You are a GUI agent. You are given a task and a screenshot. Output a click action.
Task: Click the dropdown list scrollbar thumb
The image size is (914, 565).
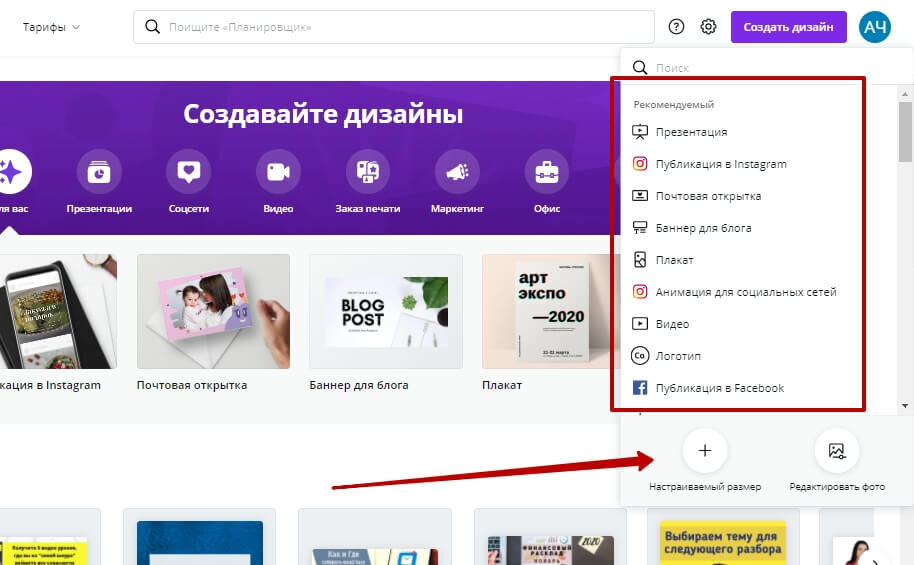[x=905, y=132]
